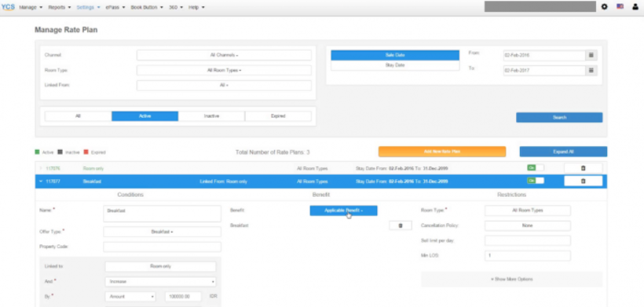The height and width of the screenshot is (307, 644).
Task: Open the settings gear icon in header
Action: coord(604,7)
